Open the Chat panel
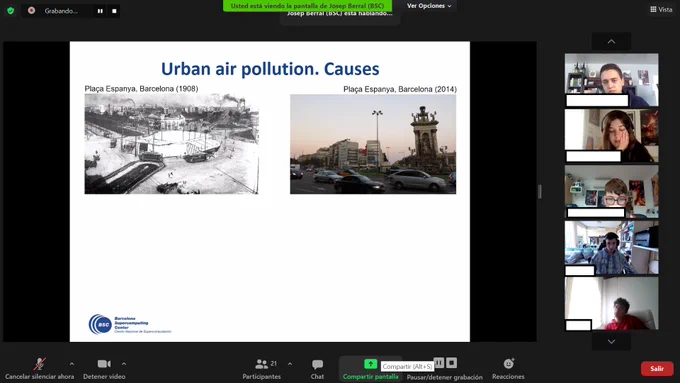Screen dimensions: 680x383 [317, 368]
